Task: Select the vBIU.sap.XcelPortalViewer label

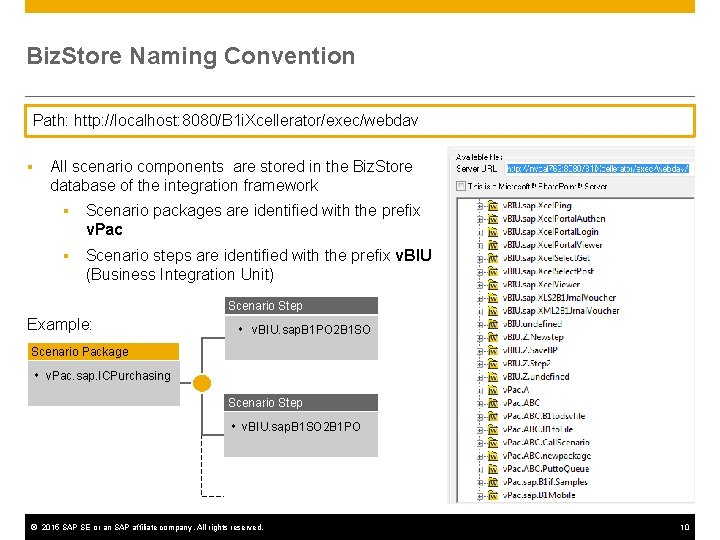Action: tap(552, 245)
